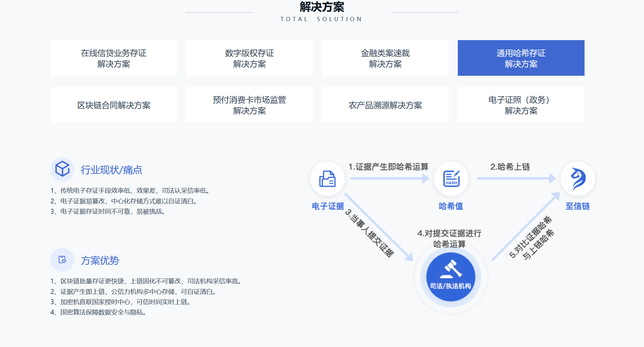The height and width of the screenshot is (347, 644).
Task: Click advantage line 国密算法保障数据安全与隐私
Action: click(98, 312)
